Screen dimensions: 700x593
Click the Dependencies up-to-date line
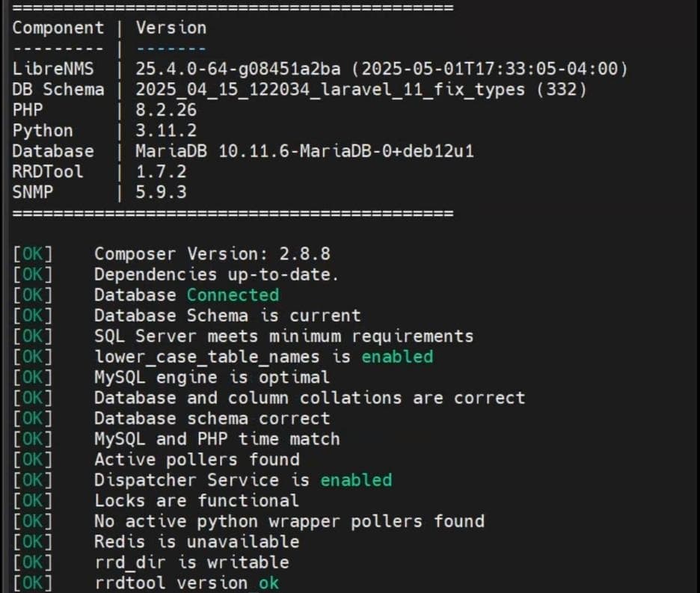[217, 274]
